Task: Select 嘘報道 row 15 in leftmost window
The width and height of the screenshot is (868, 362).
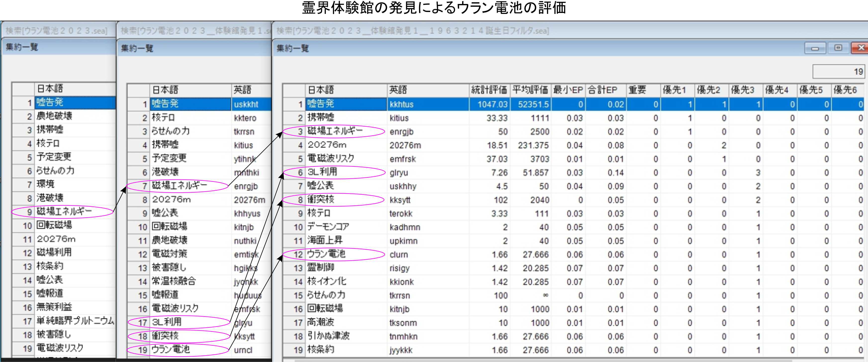Action: [x=64, y=293]
